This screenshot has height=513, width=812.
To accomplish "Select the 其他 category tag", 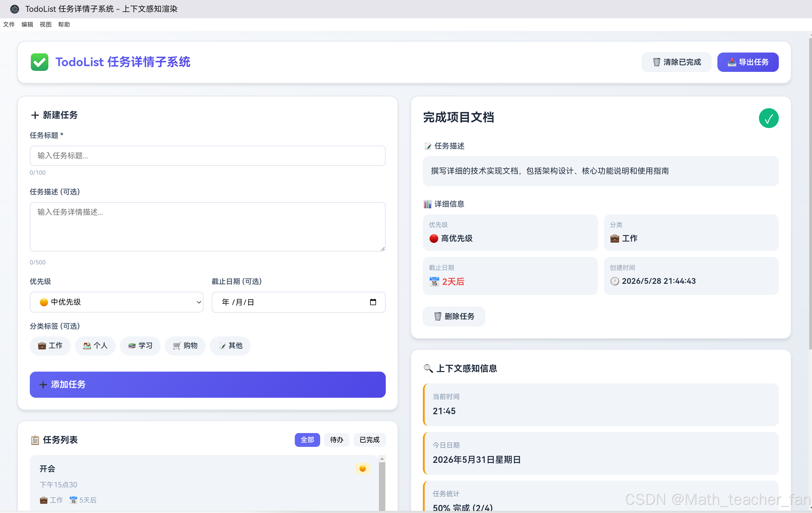I will click(x=230, y=346).
